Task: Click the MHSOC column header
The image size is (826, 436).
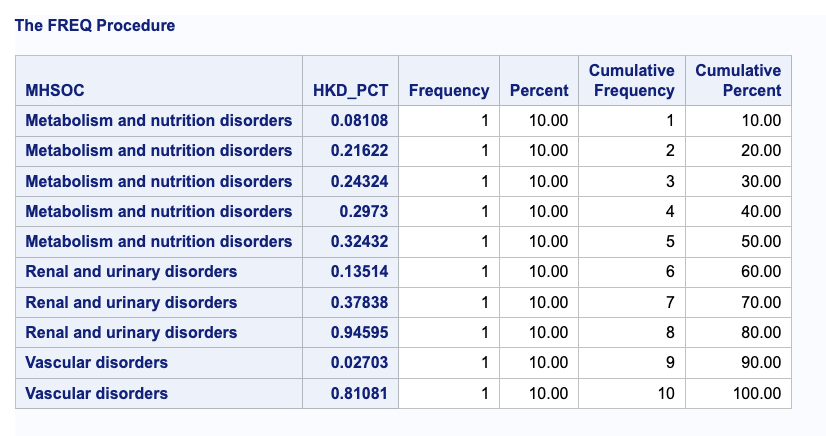Action: pyautogui.click(x=159, y=81)
